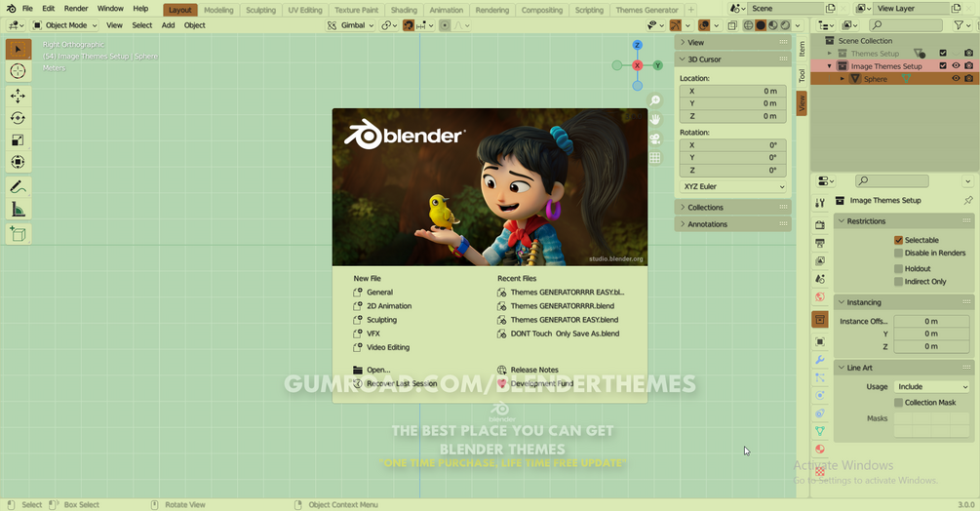Switch perspective/orthographic with the grid gizmo

(654, 157)
